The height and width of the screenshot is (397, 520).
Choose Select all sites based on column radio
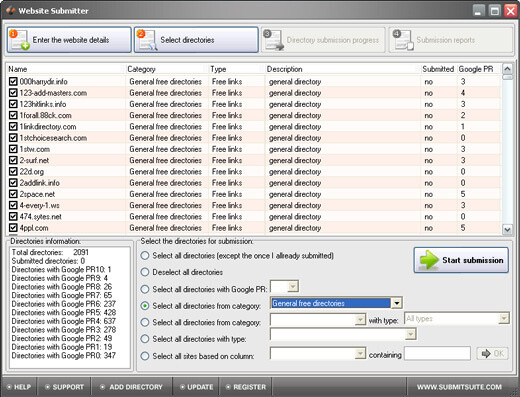(145, 356)
